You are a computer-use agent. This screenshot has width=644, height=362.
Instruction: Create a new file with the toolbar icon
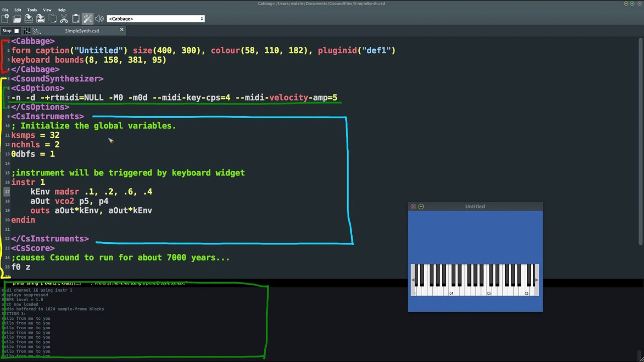pyautogui.click(x=5, y=19)
